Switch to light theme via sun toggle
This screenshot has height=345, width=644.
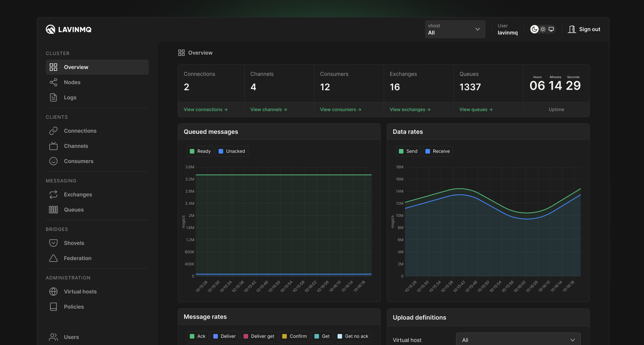542,29
